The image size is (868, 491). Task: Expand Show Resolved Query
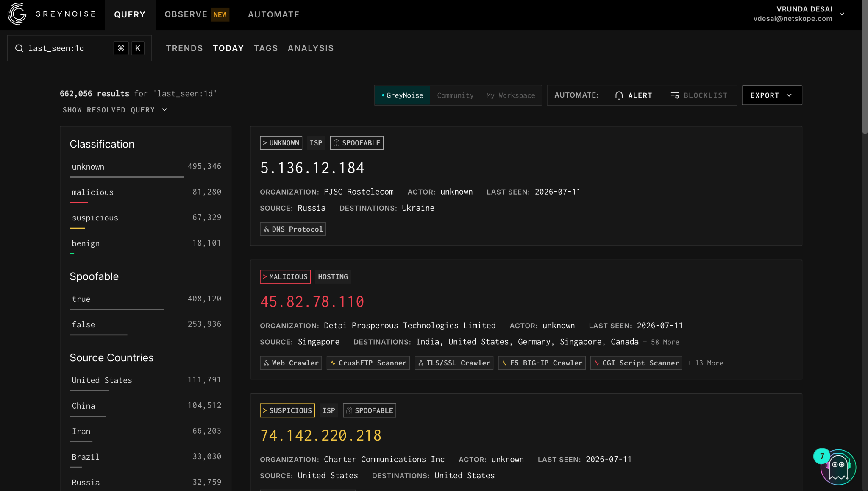click(115, 110)
